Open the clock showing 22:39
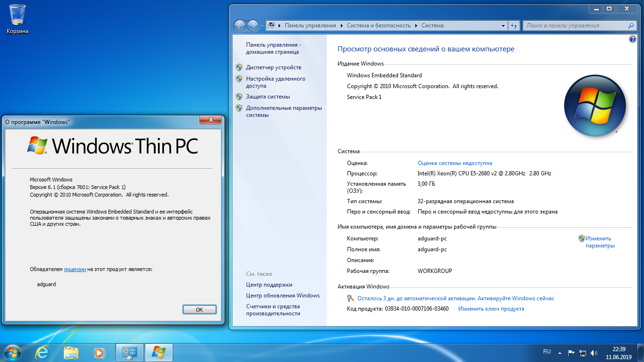This screenshot has width=644, height=362. click(619, 353)
